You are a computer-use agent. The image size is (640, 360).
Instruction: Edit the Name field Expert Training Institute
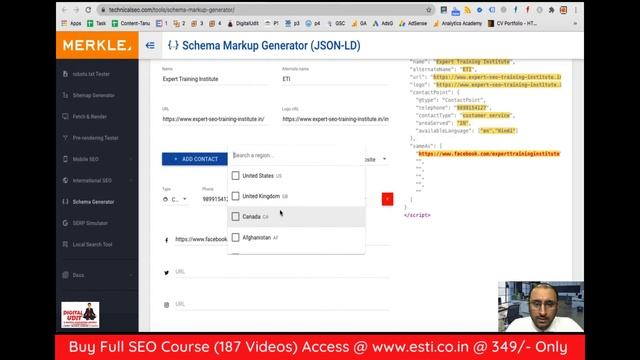point(216,79)
